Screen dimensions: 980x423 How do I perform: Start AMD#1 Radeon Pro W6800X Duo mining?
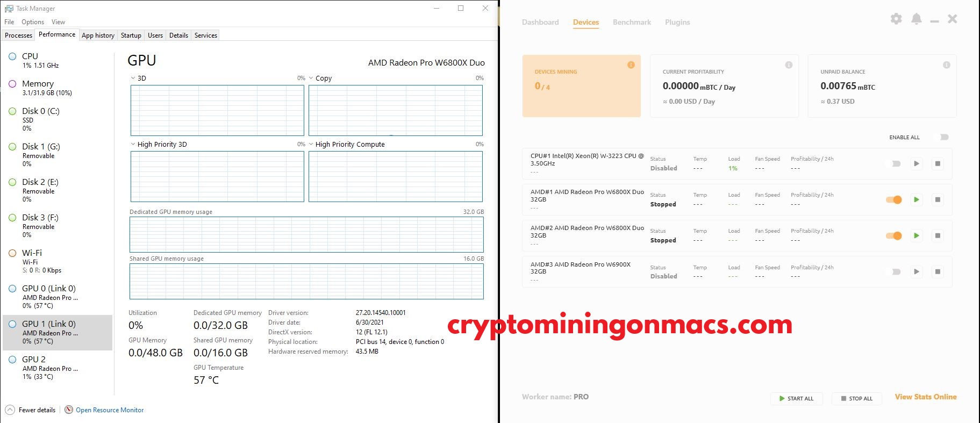(917, 199)
